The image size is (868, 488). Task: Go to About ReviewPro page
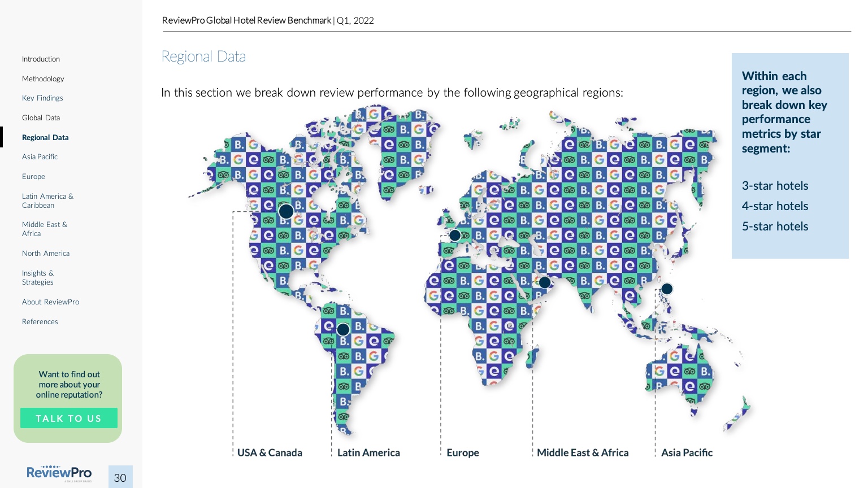(x=50, y=302)
